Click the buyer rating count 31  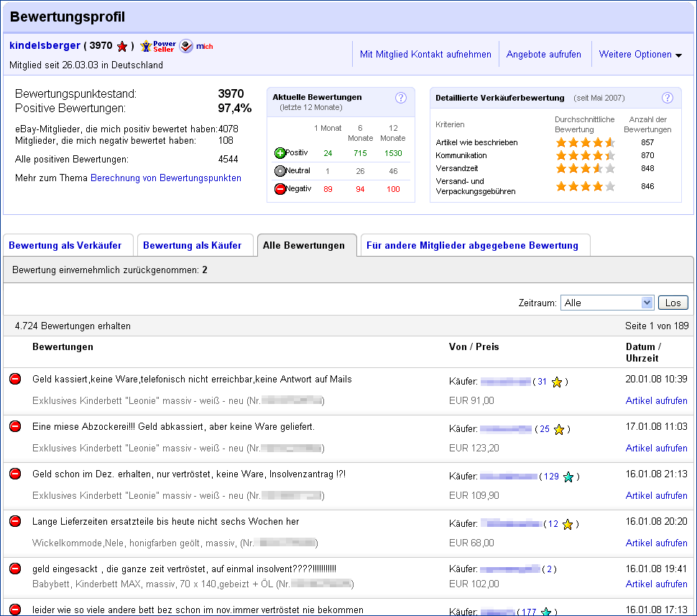pyautogui.click(x=542, y=382)
